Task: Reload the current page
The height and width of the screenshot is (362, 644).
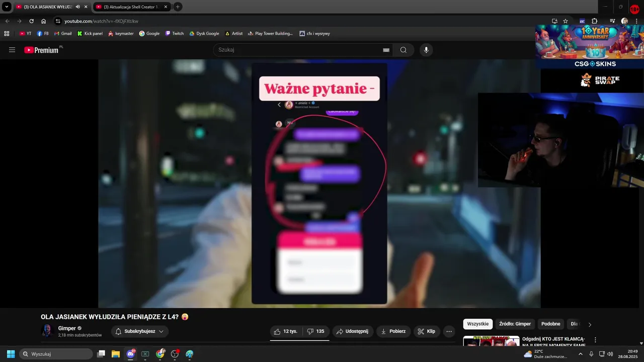Action: point(31,21)
